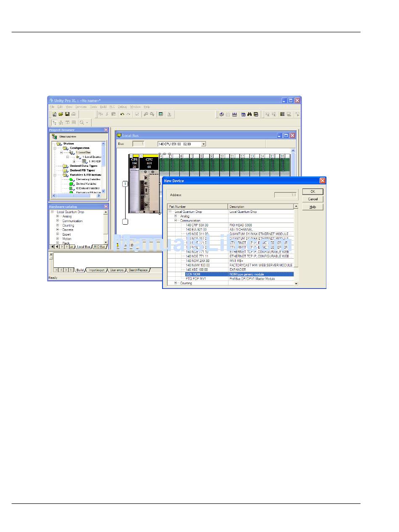Select Derived Variables in Project Browser
This screenshot has height=532, width=399.
[x=86, y=183]
